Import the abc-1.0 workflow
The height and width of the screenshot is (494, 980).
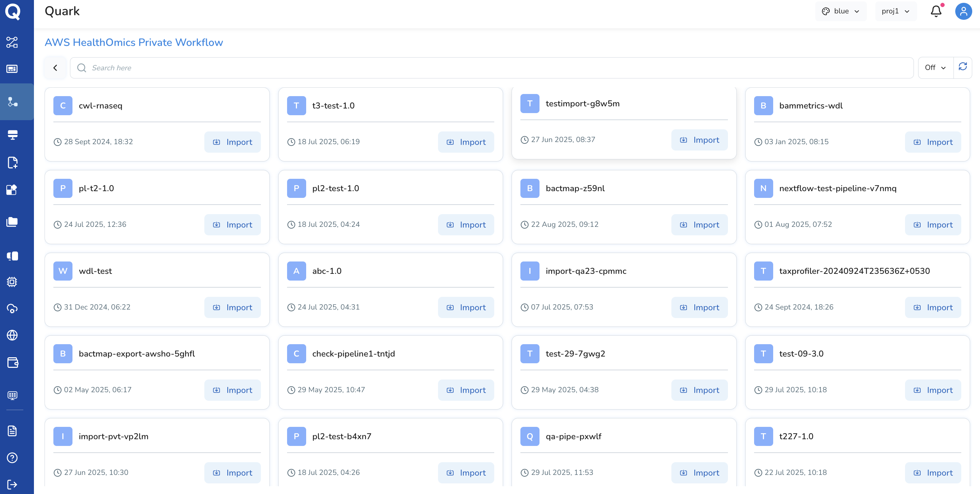(x=466, y=307)
